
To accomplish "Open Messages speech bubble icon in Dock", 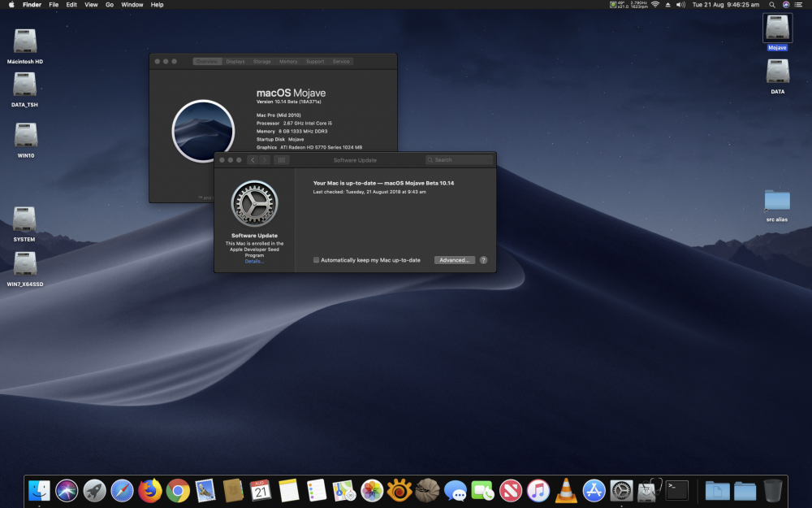I will point(456,490).
